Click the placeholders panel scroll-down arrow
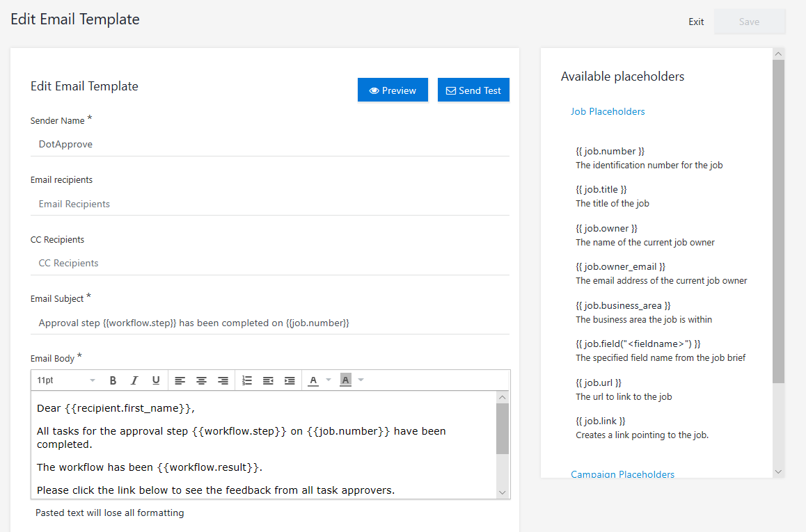 tap(778, 472)
